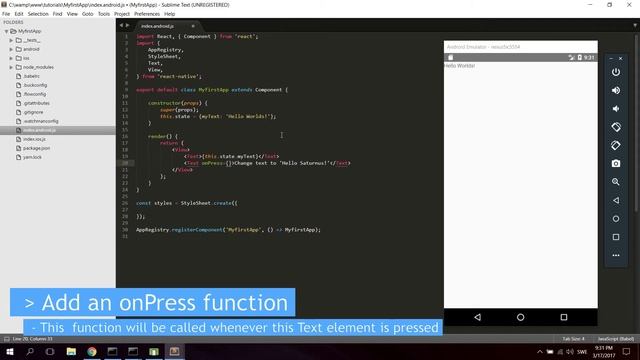Open the Project menu

tap(122, 14)
